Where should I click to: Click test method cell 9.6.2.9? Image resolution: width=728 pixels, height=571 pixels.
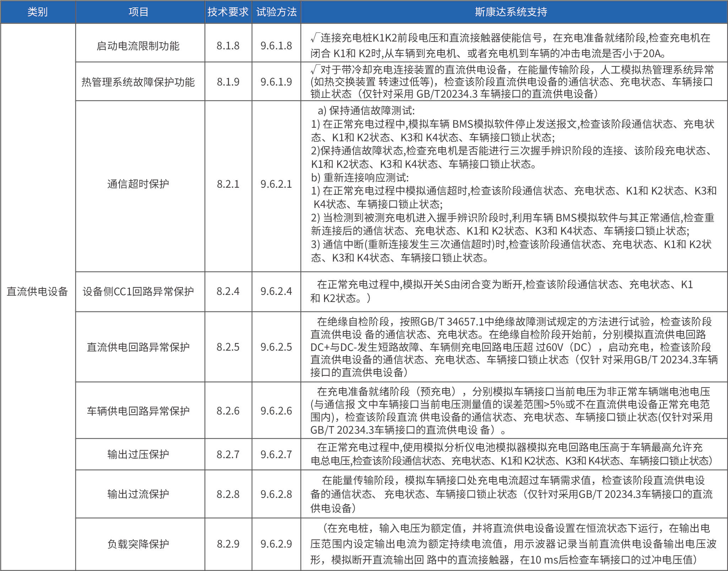[x=276, y=544]
